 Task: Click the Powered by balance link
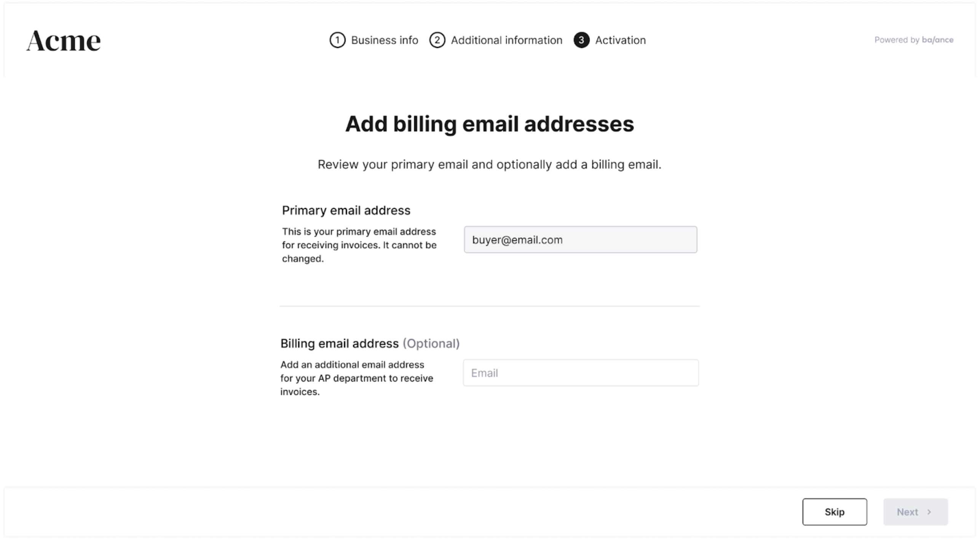coord(914,40)
